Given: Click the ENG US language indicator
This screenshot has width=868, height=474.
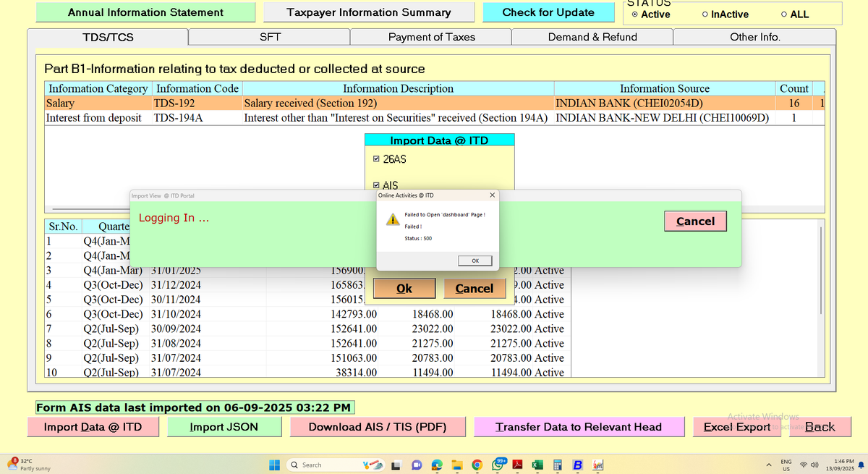Looking at the screenshot, I should pyautogui.click(x=786, y=465).
